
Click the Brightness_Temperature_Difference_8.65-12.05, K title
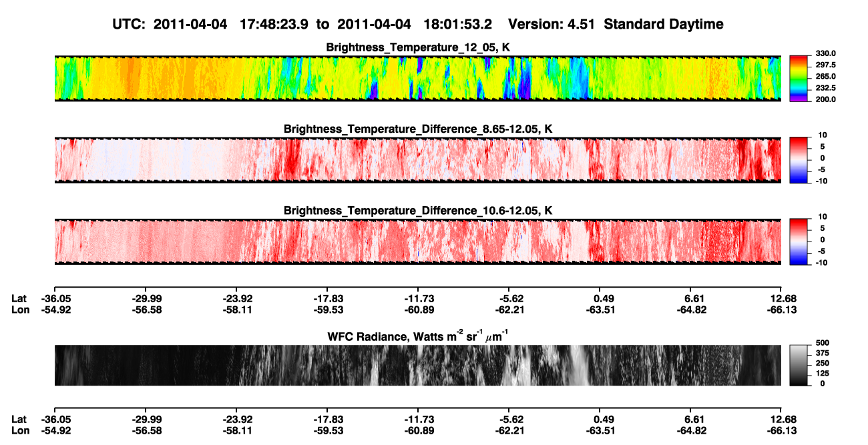(418, 129)
